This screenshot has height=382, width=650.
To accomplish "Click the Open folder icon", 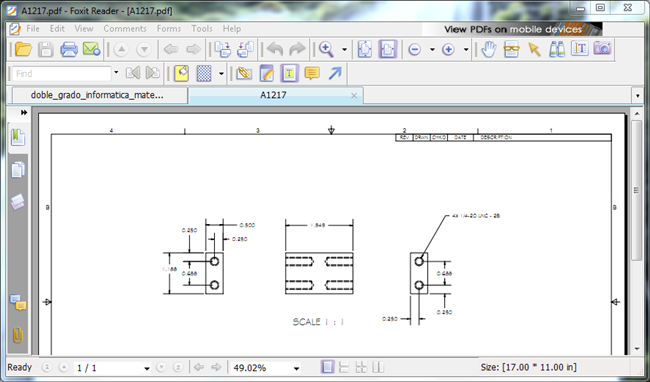I will click(x=24, y=49).
